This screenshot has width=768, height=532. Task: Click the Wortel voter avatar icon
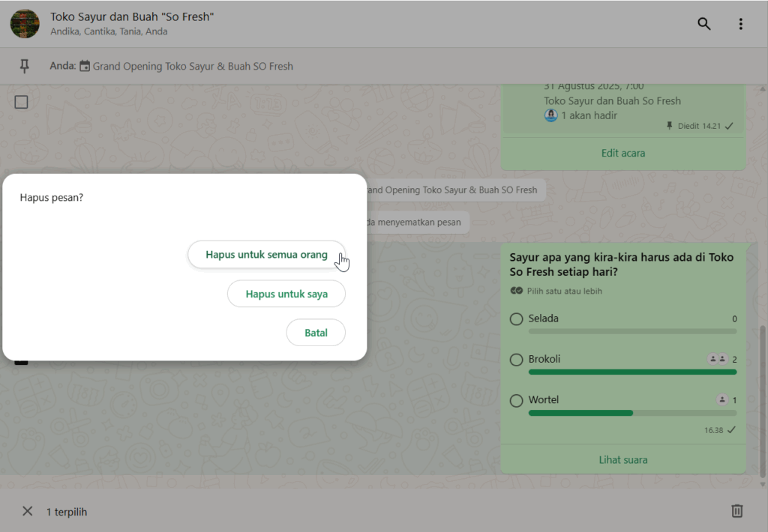(x=721, y=400)
